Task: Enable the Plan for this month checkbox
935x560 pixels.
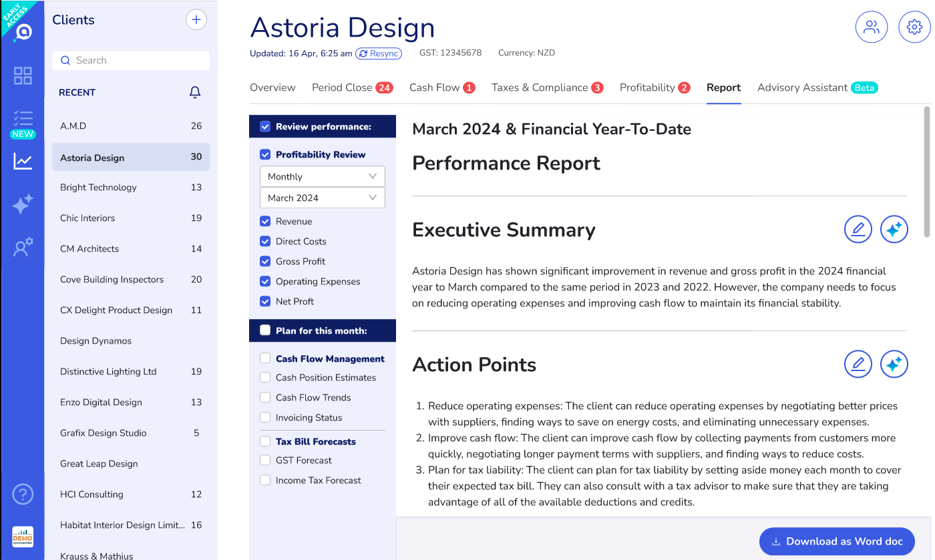Action: pyautogui.click(x=265, y=330)
